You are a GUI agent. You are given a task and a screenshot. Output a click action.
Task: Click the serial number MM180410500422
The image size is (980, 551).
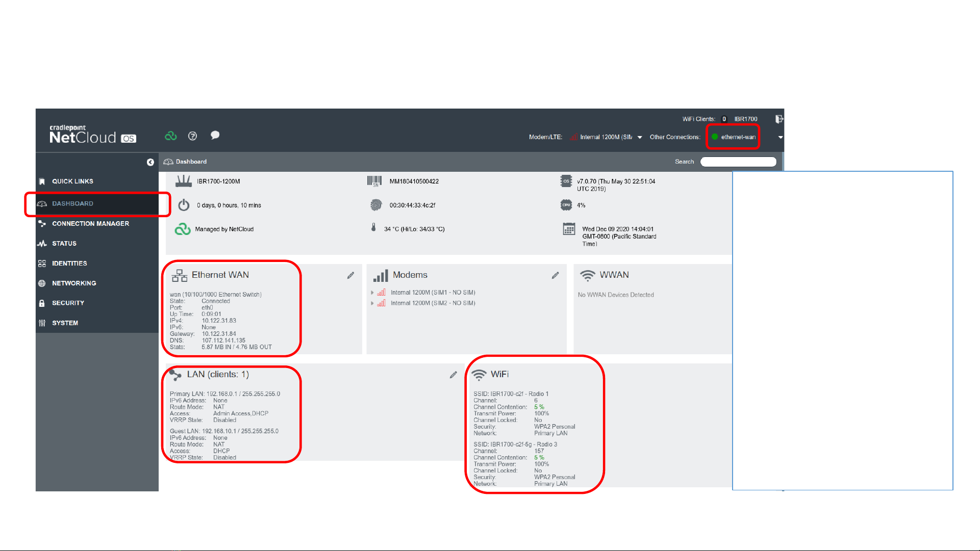coord(414,181)
